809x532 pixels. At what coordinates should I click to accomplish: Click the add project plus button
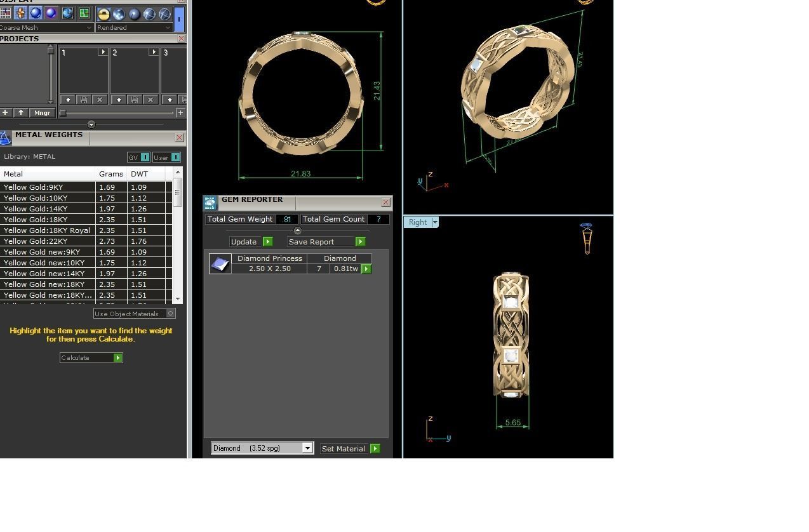click(x=5, y=112)
